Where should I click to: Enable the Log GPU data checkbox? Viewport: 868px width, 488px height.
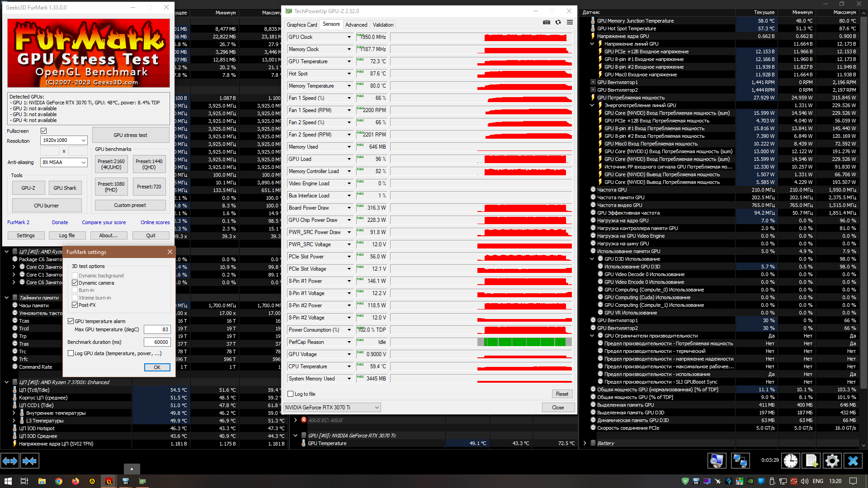[71, 353]
